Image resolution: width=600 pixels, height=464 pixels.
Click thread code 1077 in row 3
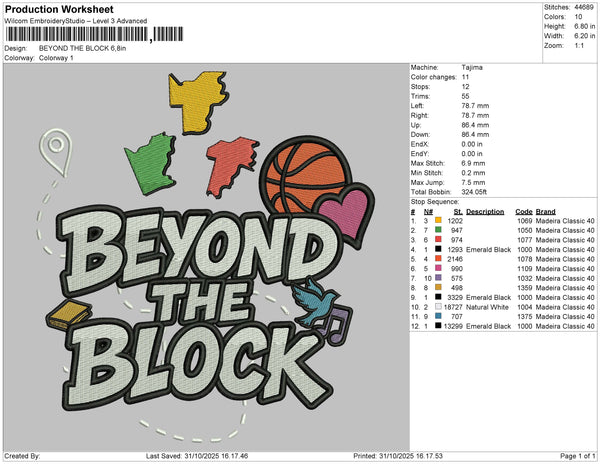tap(525, 240)
